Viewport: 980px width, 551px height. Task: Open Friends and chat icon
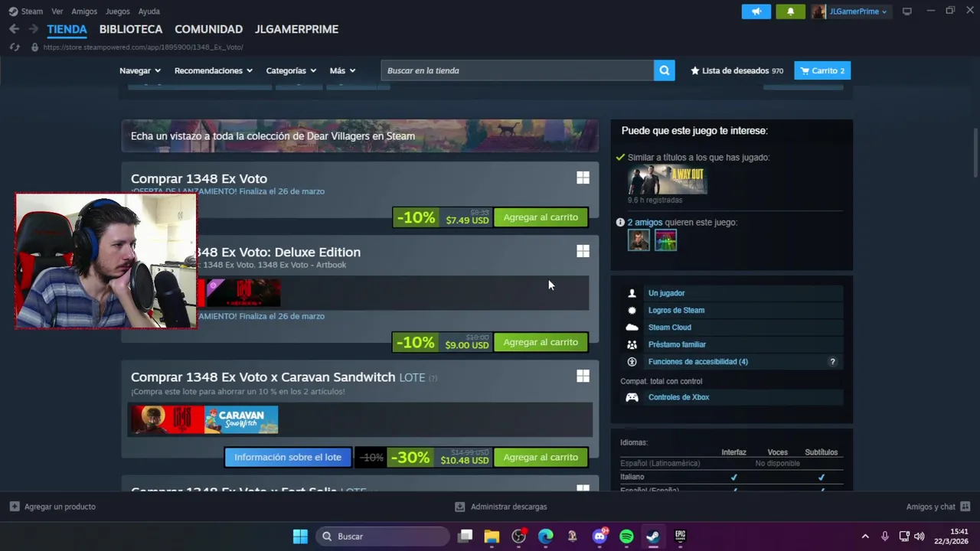tap(965, 507)
